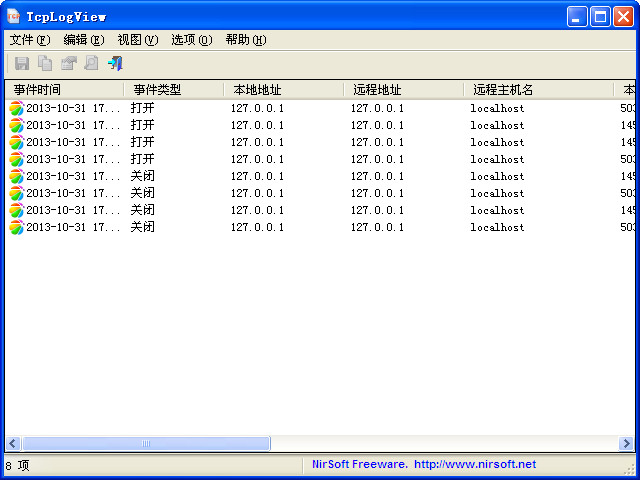Viewport: 640px width, 480px height.
Task: Open the 编辑(E) menu
Action: coord(83,40)
